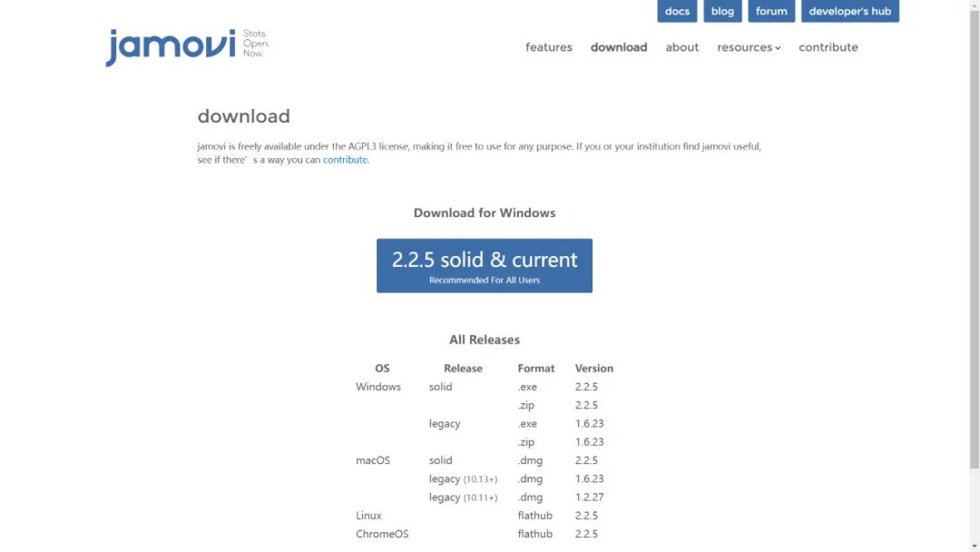The width and height of the screenshot is (980, 552).
Task: Download Windows solid .exe 2.2.5
Action: click(527, 387)
